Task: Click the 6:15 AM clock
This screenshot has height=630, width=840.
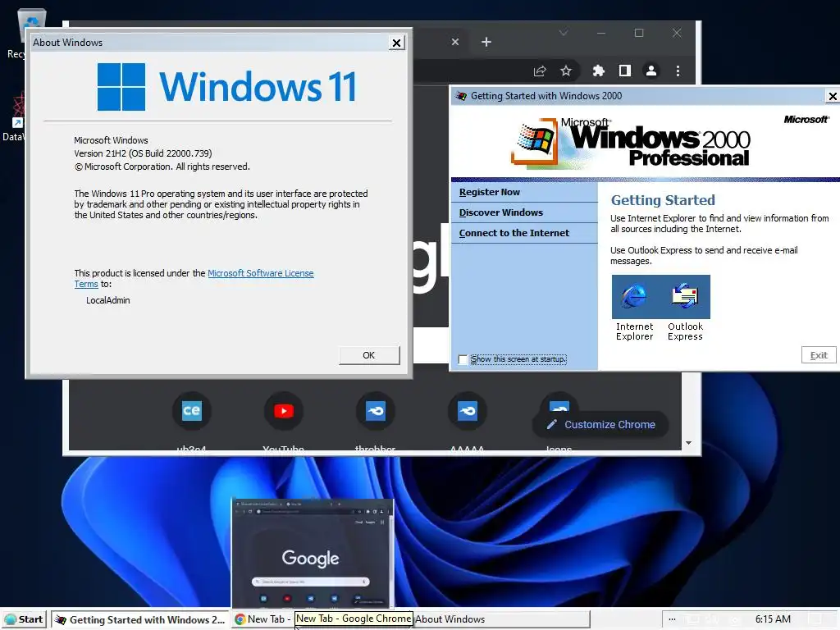Action: (x=773, y=619)
